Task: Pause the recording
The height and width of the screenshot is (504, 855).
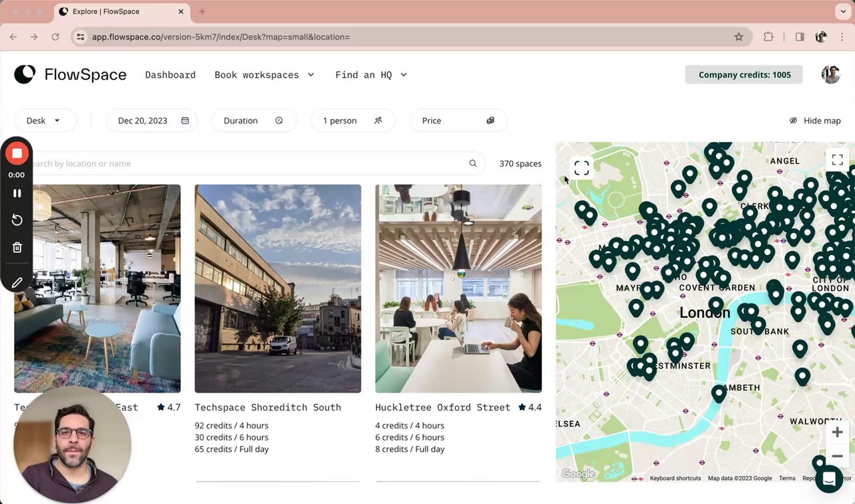Action: tap(17, 193)
